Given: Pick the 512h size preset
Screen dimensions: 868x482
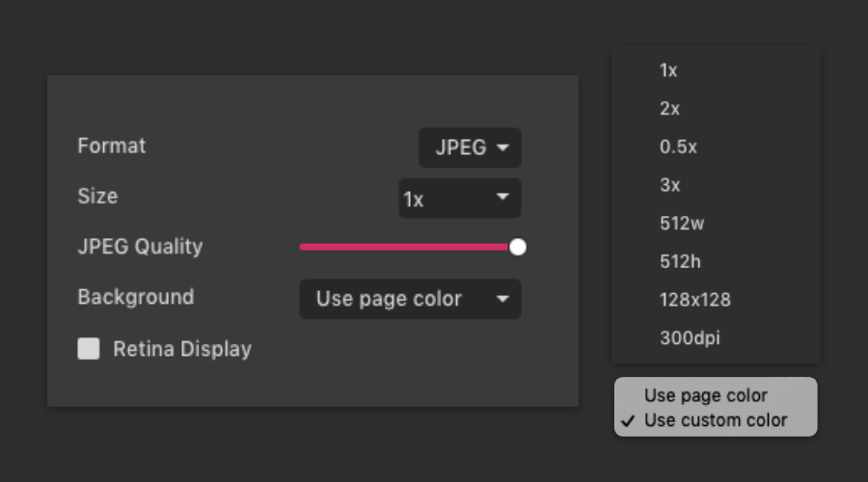Looking at the screenshot, I should pyautogui.click(x=681, y=261).
